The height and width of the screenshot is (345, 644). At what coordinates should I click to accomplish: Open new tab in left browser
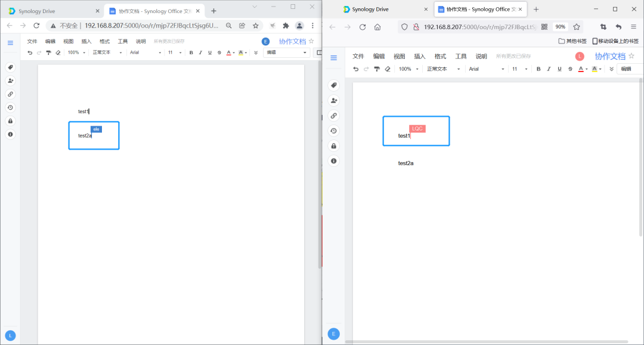[x=213, y=11]
